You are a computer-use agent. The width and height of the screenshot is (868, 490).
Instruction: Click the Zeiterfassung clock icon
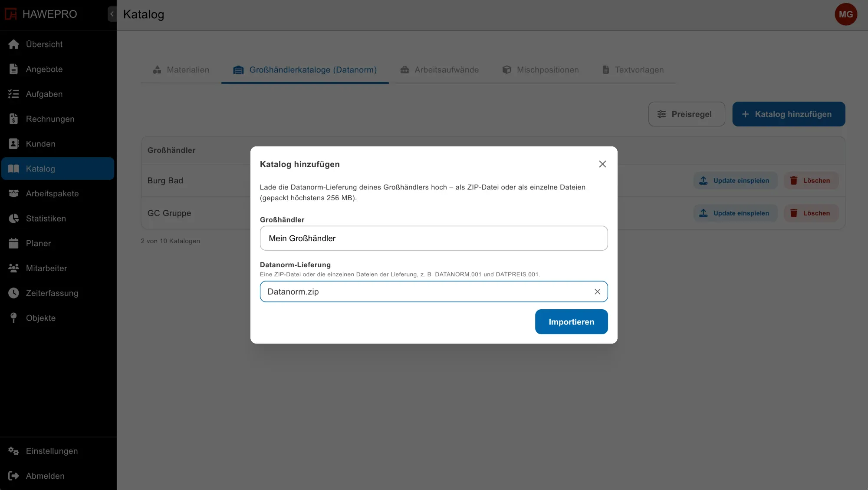click(x=14, y=293)
